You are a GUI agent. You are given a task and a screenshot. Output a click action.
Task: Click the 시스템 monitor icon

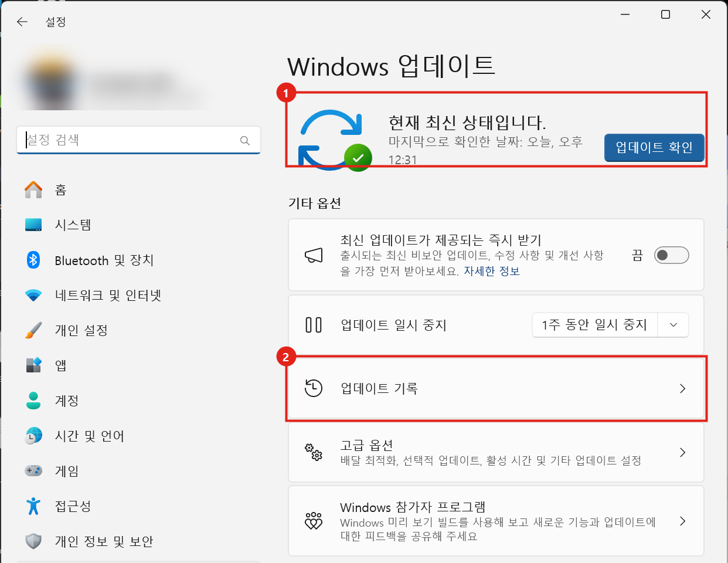[33, 225]
